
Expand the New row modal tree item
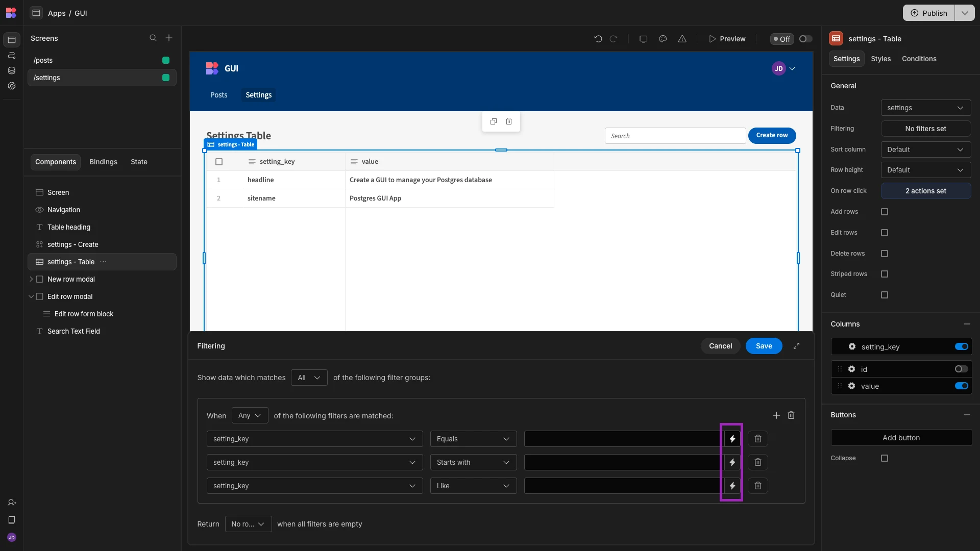point(31,279)
